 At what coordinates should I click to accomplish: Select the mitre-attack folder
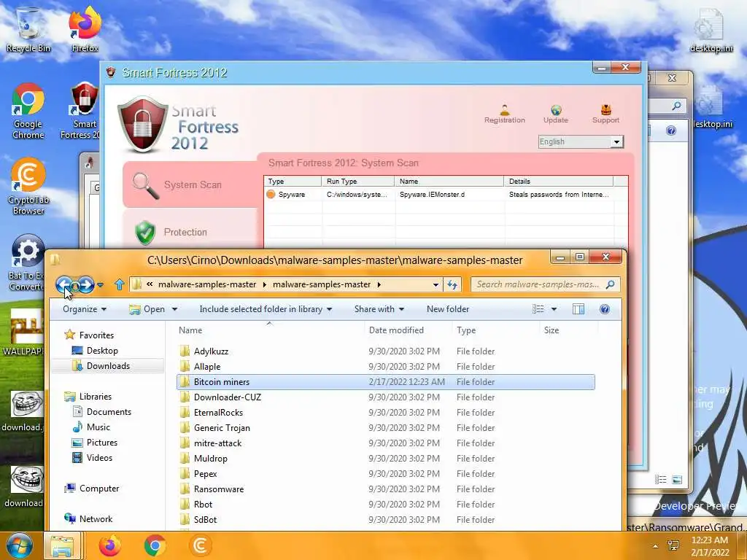[x=386, y=443]
